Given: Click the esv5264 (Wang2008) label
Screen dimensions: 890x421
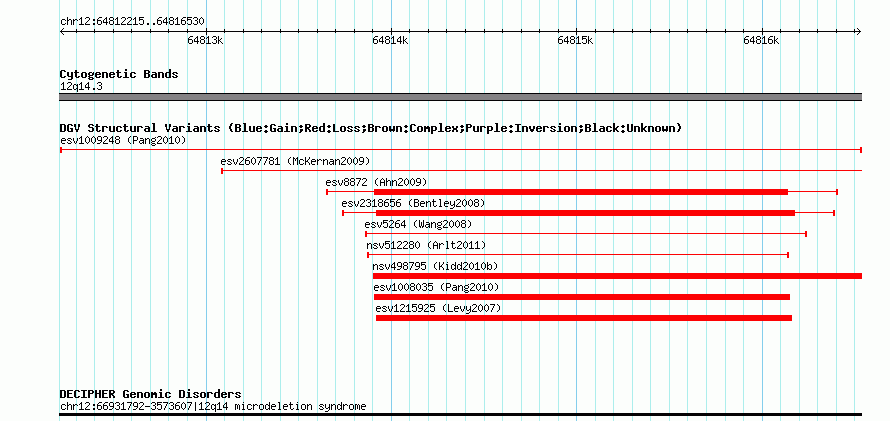Looking at the screenshot, I should coord(418,224).
